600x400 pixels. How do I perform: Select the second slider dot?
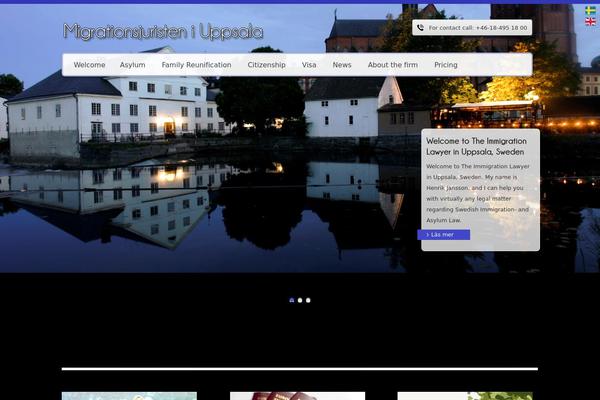300,300
